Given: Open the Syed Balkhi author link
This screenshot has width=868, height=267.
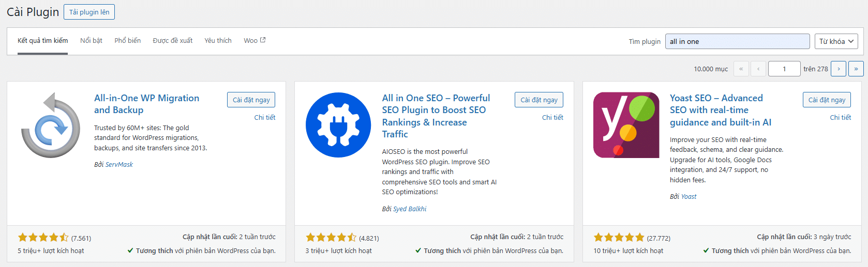Looking at the screenshot, I should [410, 209].
